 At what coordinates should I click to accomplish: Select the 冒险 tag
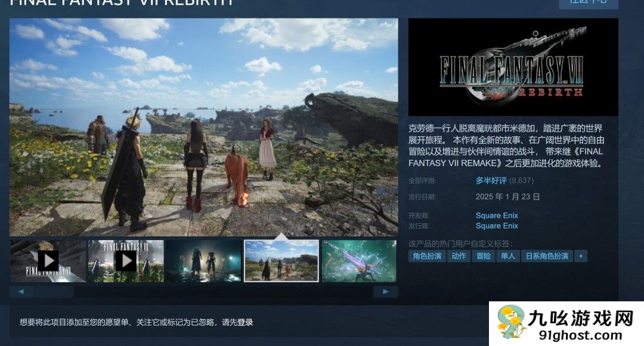483,255
